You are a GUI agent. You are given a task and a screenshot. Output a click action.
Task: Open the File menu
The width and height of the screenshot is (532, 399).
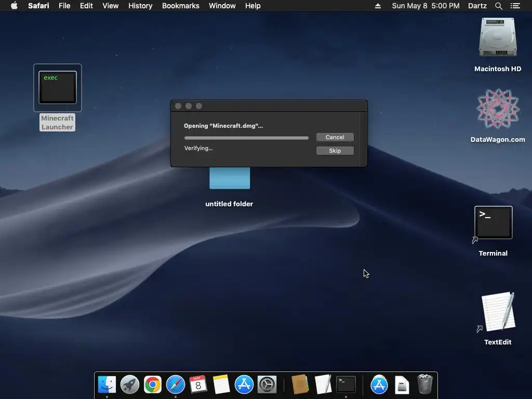coord(64,6)
